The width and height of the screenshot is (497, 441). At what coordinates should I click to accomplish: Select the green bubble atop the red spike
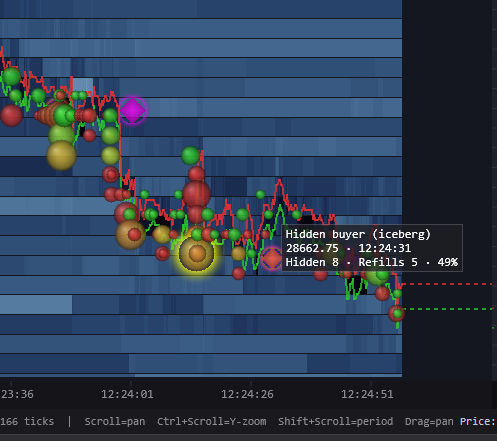191,155
